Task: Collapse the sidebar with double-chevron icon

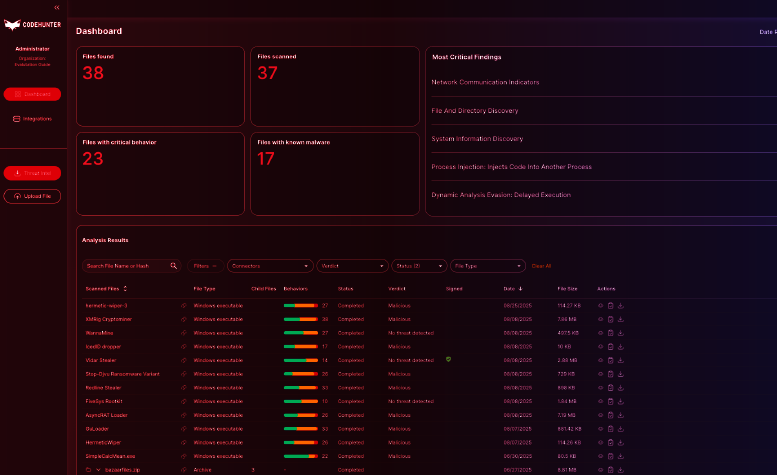Action: coord(57,7)
